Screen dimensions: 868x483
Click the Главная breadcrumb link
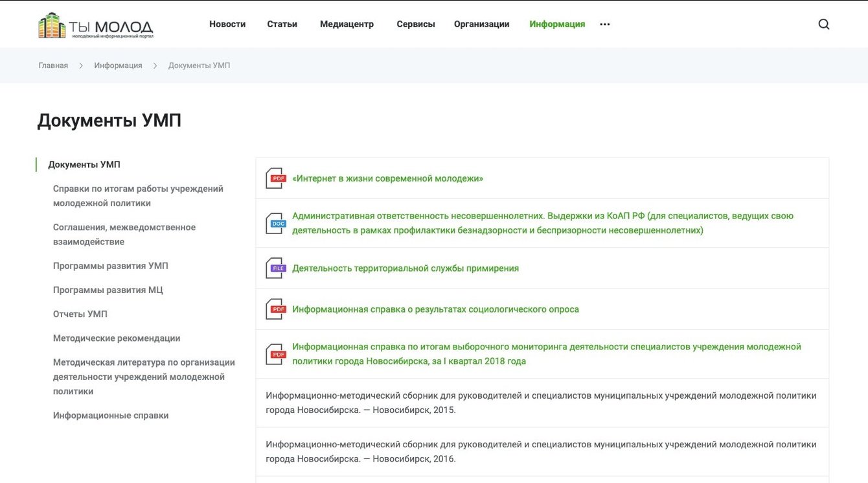pos(53,65)
